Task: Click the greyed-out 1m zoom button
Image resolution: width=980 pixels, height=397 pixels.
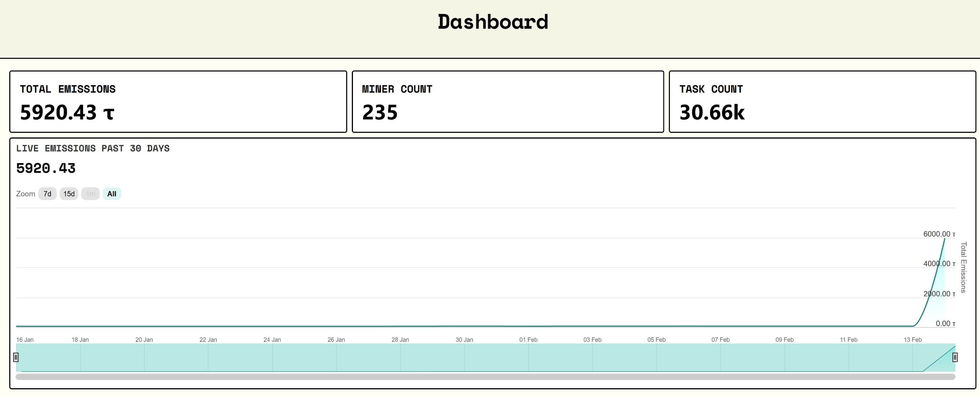Action: (90, 194)
